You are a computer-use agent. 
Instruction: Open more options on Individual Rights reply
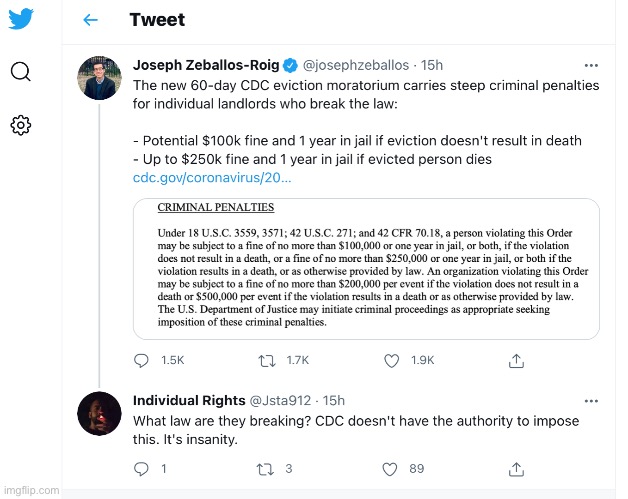591,400
